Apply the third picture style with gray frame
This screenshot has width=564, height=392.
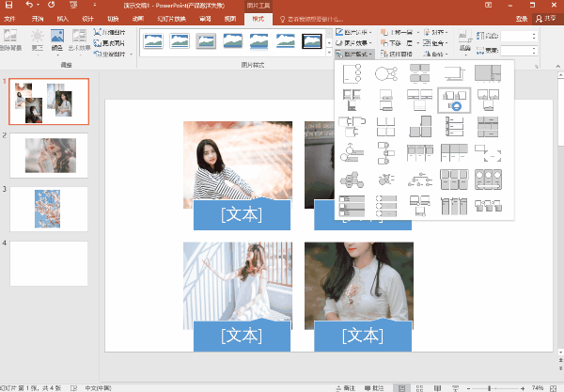[206, 41]
